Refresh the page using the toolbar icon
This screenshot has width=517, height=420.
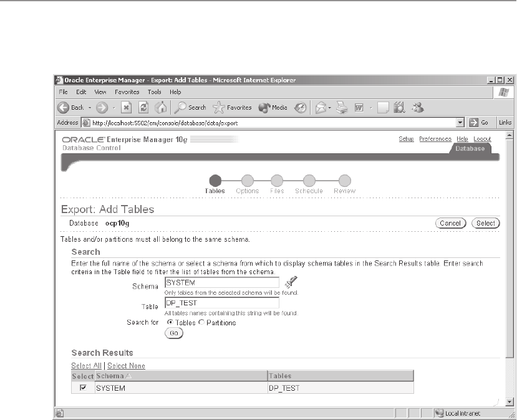[x=143, y=107]
